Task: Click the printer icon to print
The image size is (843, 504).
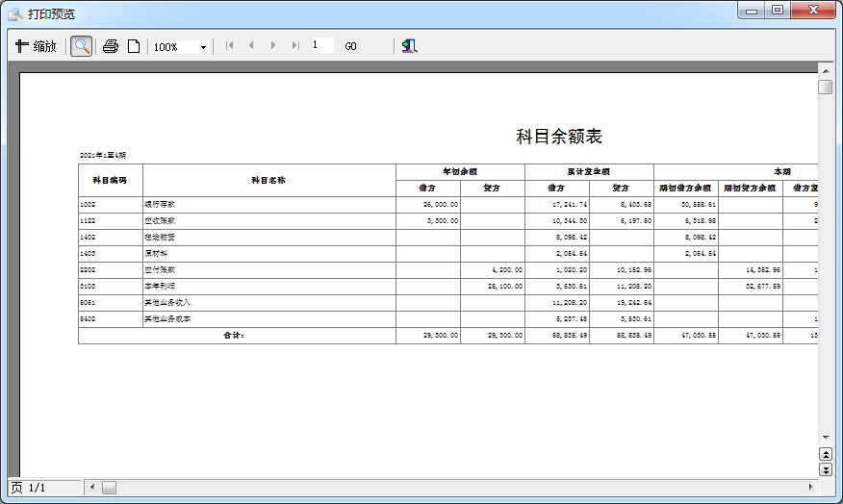Action: click(x=111, y=46)
